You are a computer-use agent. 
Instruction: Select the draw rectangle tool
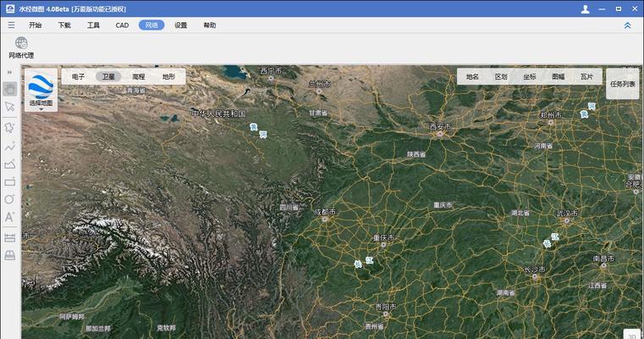coord(10,182)
